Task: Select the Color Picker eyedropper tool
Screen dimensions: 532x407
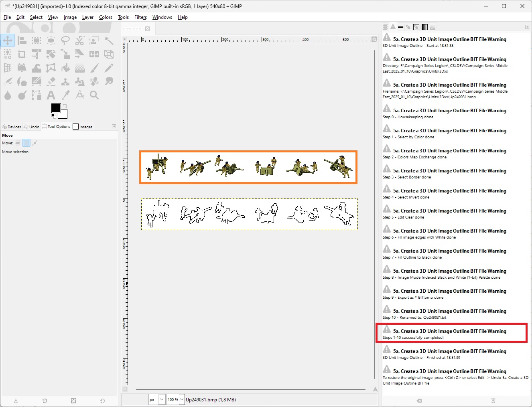Action: pyautogui.click(x=65, y=95)
